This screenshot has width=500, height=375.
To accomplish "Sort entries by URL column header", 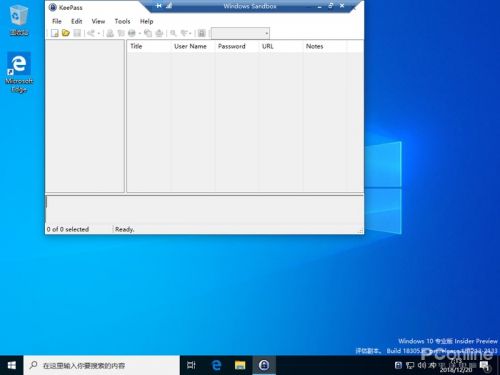I will [x=281, y=46].
